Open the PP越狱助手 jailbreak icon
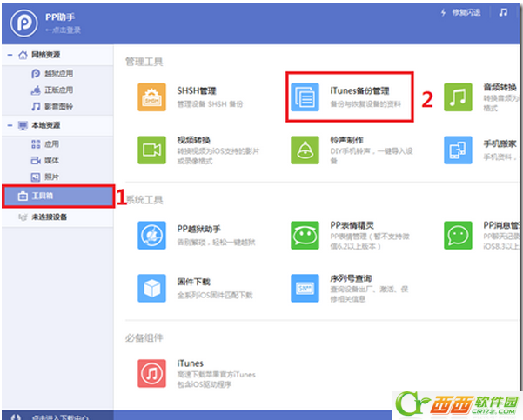The height and width of the screenshot is (420, 523). click(x=151, y=235)
